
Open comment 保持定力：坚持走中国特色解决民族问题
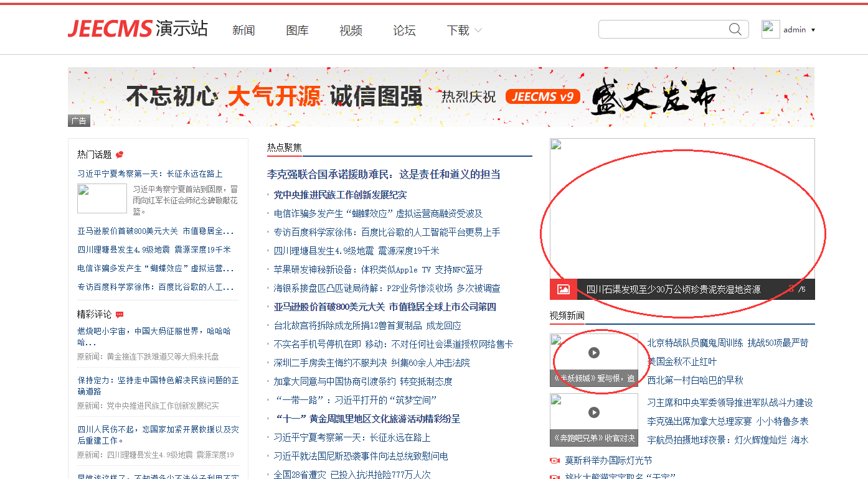point(158,386)
